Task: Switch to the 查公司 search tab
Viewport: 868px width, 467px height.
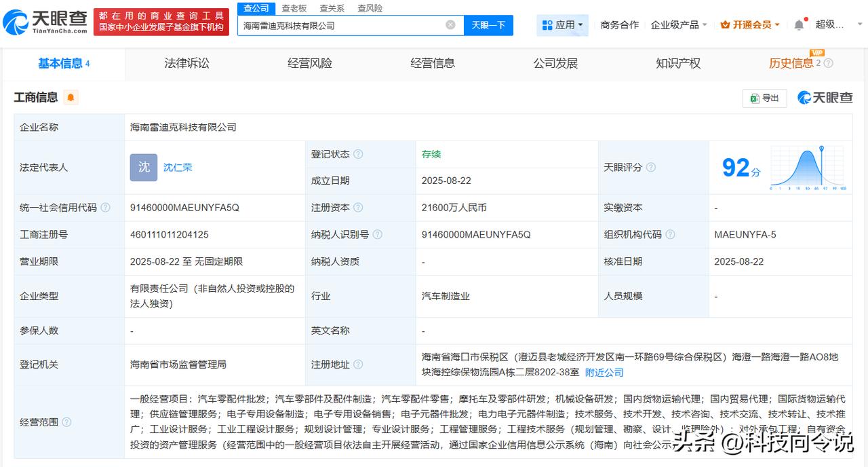Action: (256, 8)
